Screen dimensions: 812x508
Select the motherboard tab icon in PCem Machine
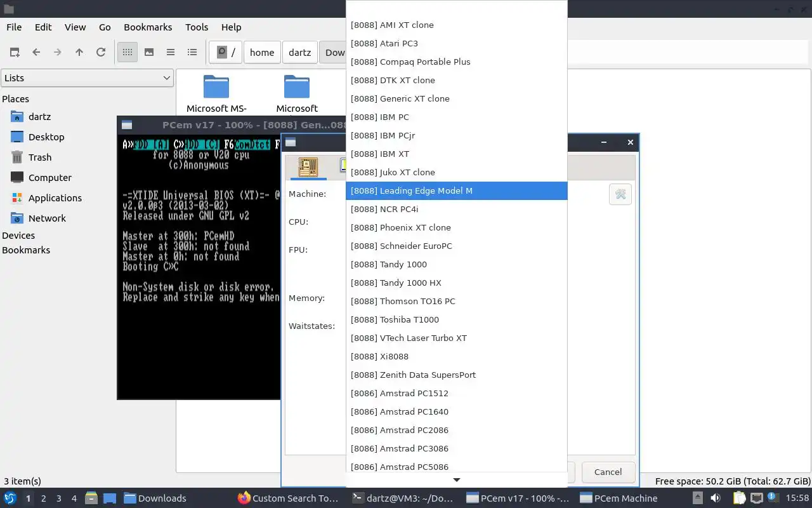coord(308,167)
